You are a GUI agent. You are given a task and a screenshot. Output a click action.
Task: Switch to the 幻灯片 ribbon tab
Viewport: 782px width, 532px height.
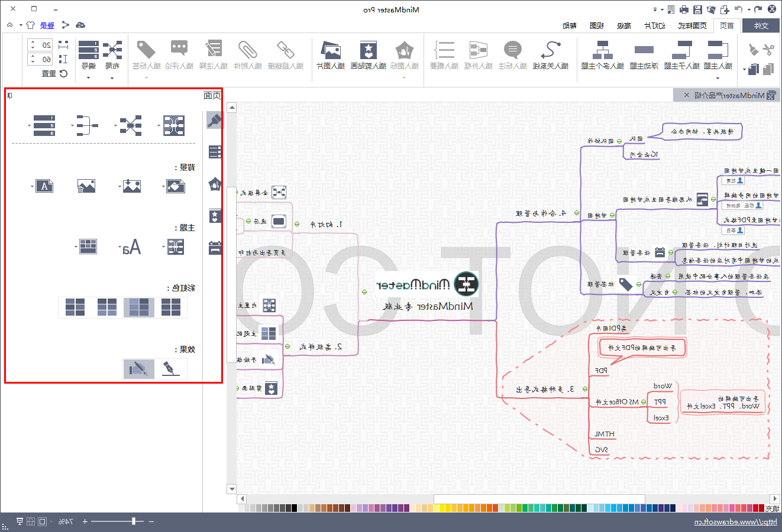[655, 25]
